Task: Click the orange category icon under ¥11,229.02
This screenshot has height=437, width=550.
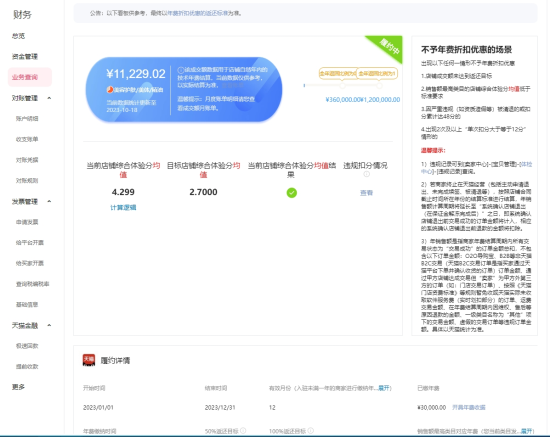Action: pos(110,90)
